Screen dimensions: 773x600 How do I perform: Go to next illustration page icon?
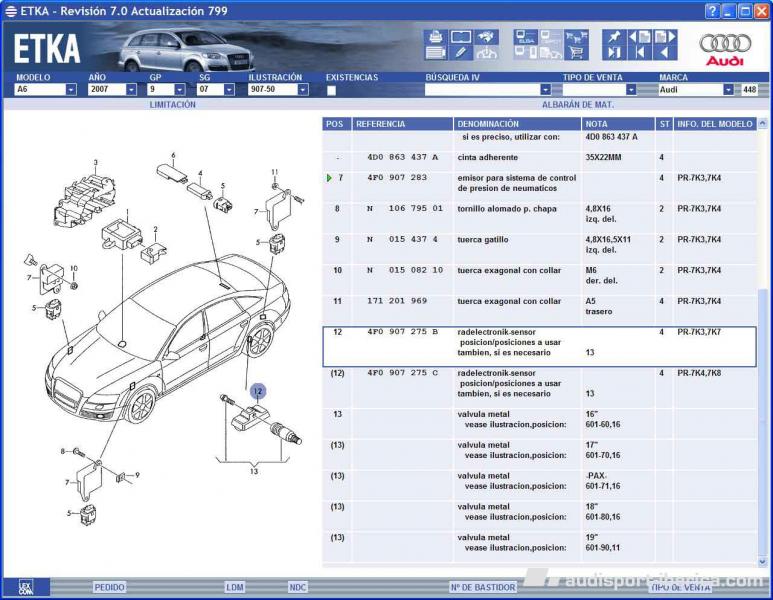click(665, 36)
